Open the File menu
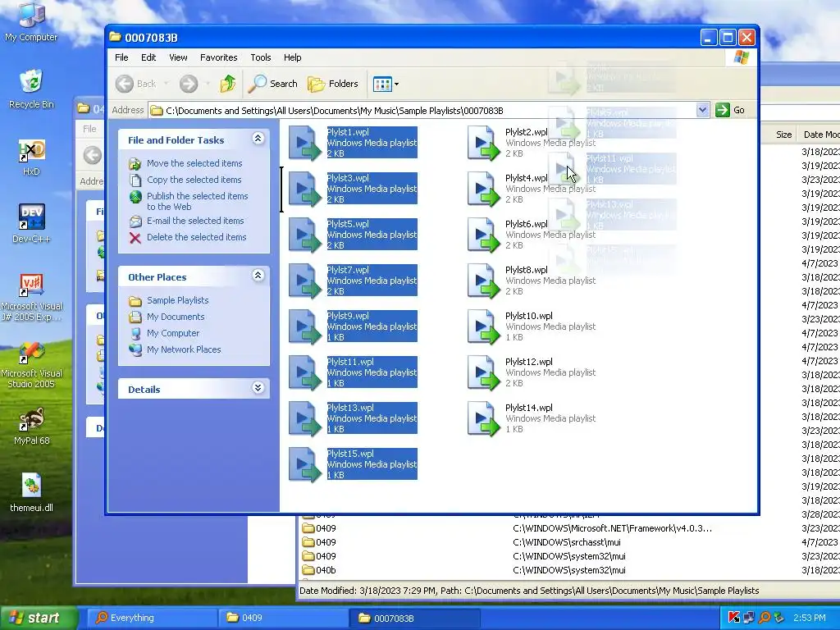Screen dimensions: 840x630 [x=121, y=57]
